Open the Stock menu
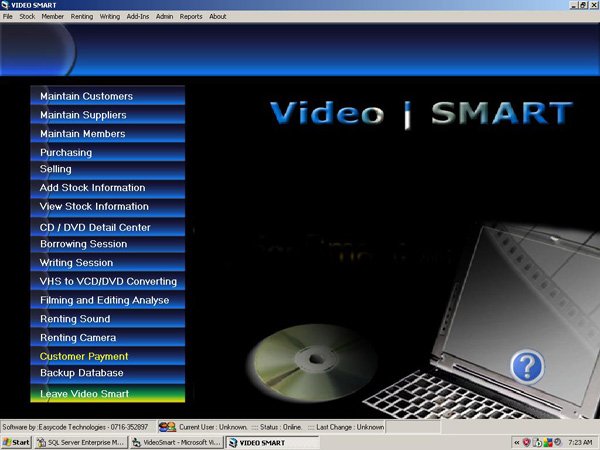This screenshot has height=450, width=600. coord(27,17)
